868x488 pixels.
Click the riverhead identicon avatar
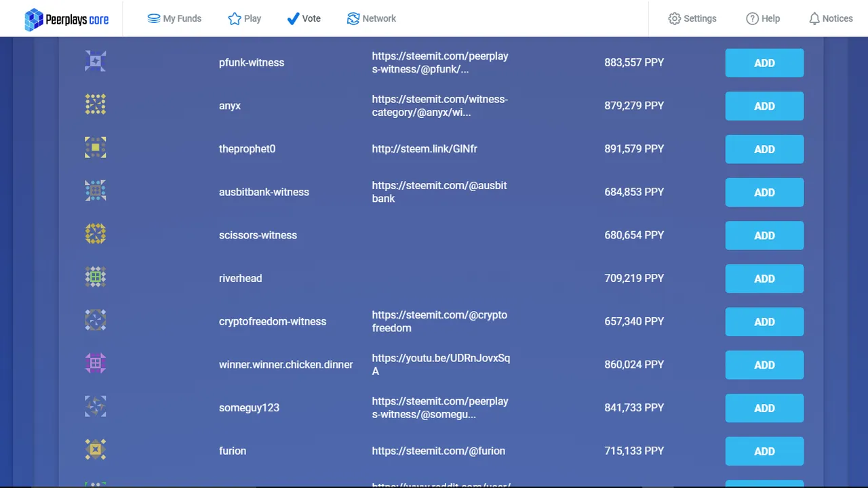click(96, 277)
